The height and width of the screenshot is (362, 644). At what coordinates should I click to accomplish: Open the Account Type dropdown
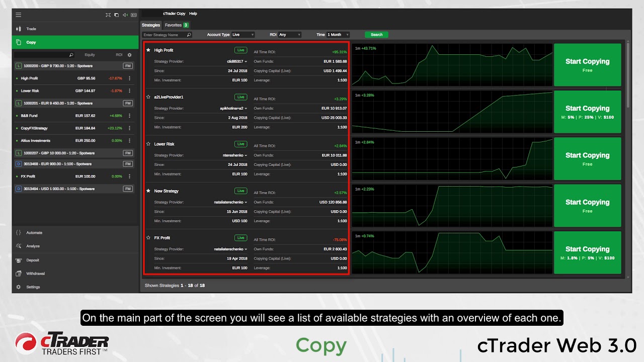coord(243,35)
